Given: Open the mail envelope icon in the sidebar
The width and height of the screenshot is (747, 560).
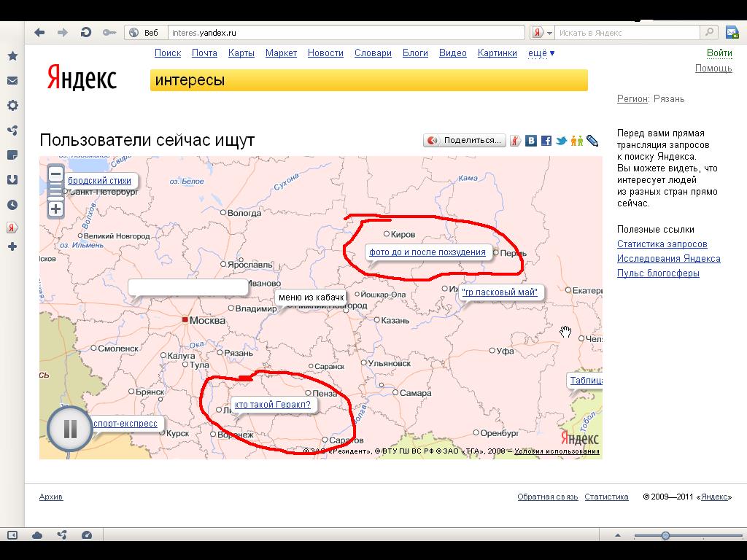Looking at the screenshot, I should click(12, 81).
